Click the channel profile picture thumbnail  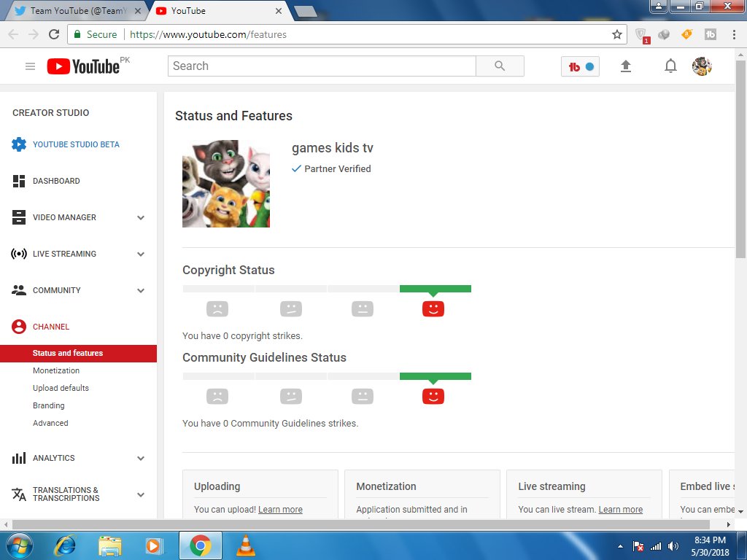tap(226, 183)
